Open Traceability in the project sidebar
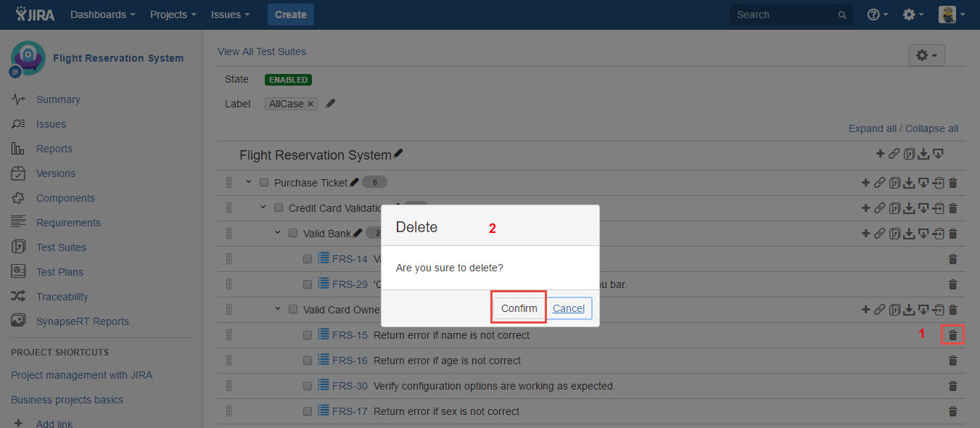Viewport: 980px width, 428px height. [x=62, y=297]
